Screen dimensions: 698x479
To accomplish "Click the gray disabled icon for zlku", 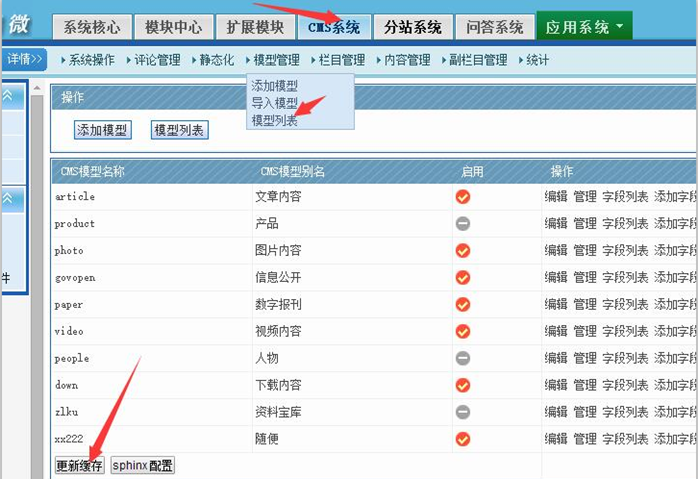I will 463,412.
